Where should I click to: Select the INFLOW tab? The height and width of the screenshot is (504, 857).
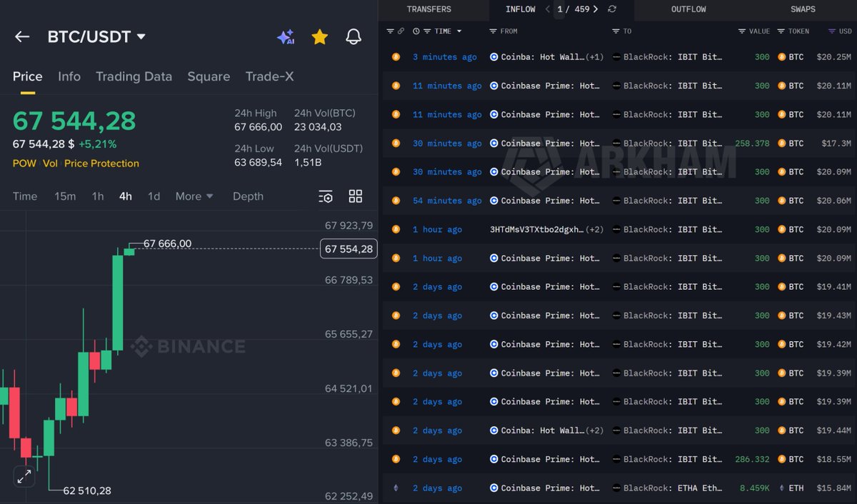(x=520, y=9)
